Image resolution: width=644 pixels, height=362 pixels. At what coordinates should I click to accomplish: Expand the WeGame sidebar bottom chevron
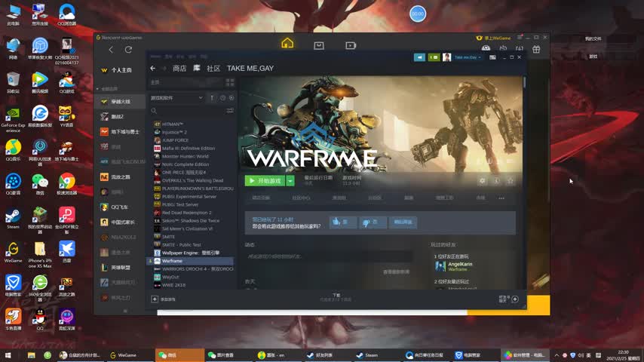[125, 311]
